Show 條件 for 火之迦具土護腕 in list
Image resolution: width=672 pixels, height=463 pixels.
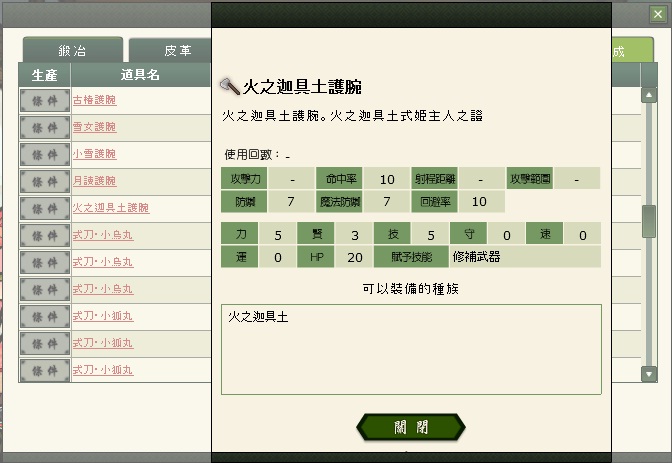[44, 208]
